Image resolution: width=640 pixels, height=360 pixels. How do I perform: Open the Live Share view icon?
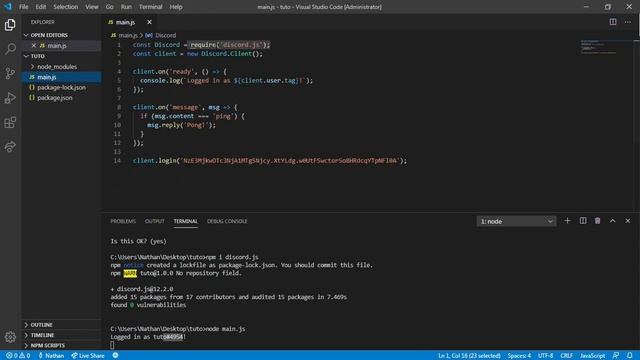coord(10,146)
